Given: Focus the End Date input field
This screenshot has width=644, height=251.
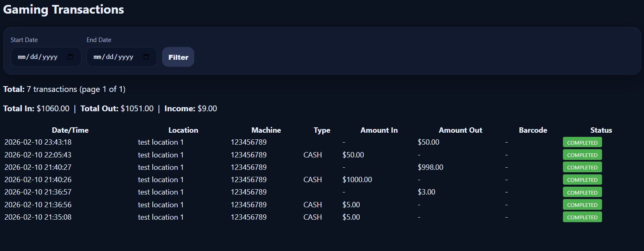Looking at the screenshot, I should (x=114, y=57).
